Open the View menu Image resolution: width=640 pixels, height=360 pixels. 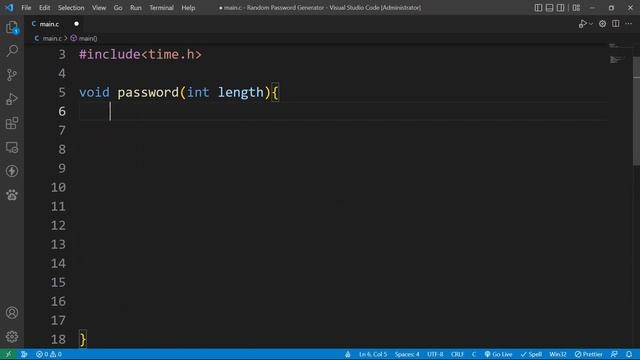pos(99,8)
